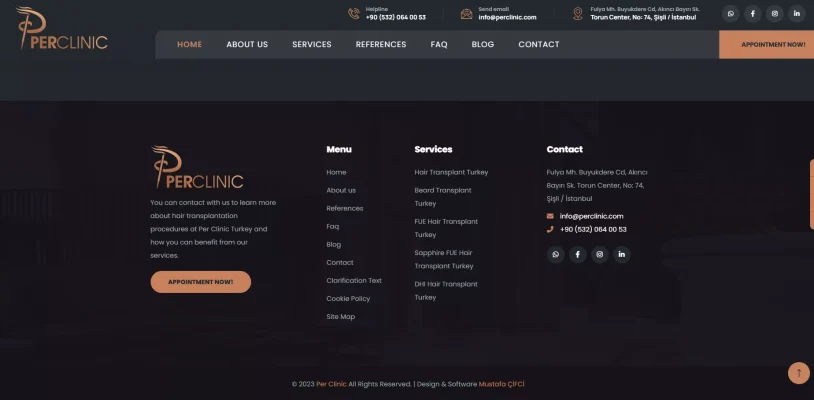Click the Services footer heading
The image size is (814, 400).
point(433,149)
